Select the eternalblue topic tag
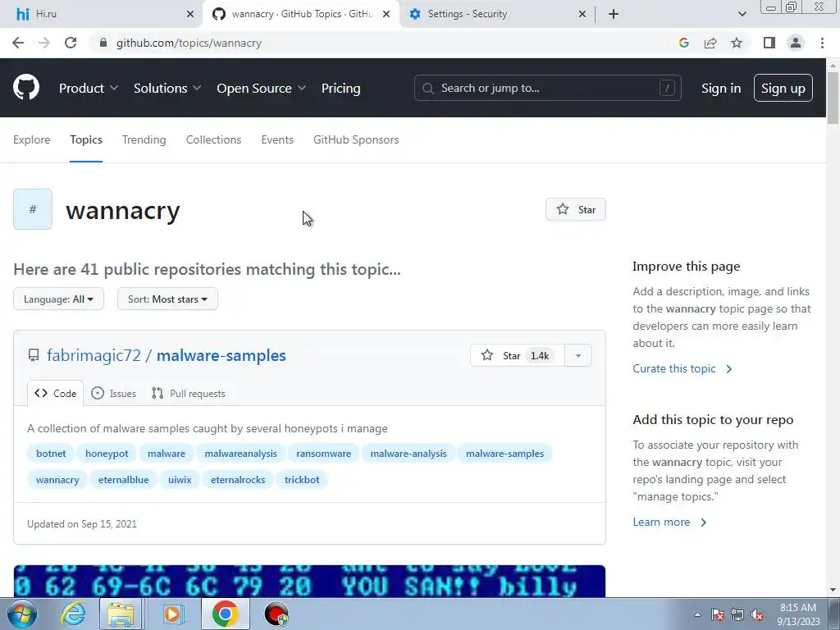 123,479
